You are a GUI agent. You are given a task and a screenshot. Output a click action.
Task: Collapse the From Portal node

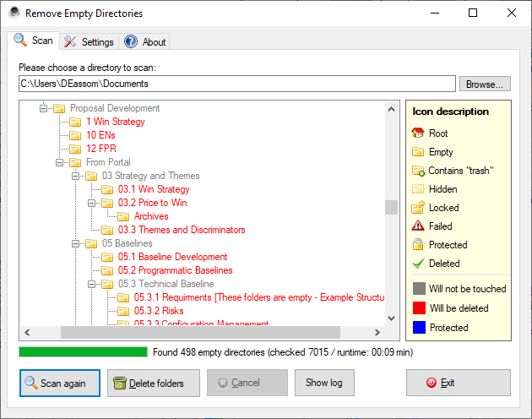pyautogui.click(x=59, y=162)
